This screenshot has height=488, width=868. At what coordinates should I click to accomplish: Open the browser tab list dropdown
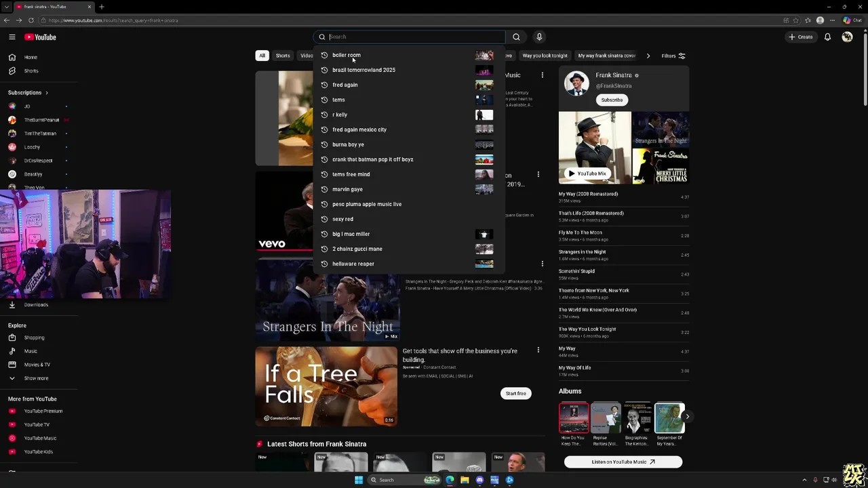pos(5,7)
